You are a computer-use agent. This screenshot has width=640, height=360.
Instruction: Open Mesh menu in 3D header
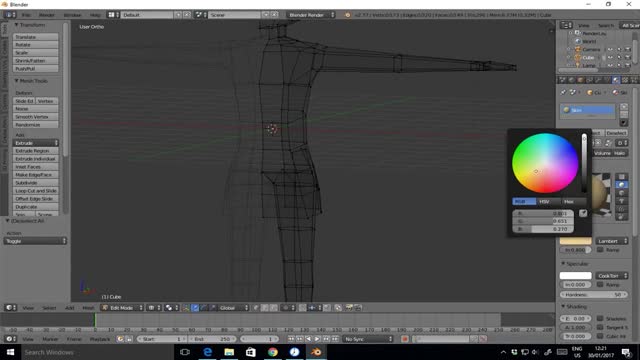coord(88,308)
